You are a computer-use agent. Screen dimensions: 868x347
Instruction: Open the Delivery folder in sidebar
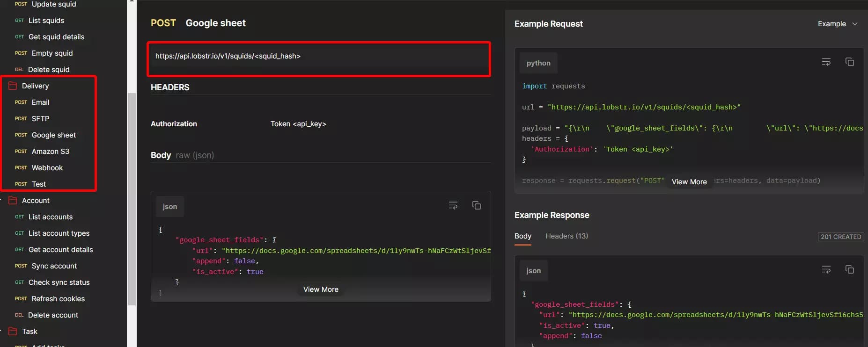point(35,86)
